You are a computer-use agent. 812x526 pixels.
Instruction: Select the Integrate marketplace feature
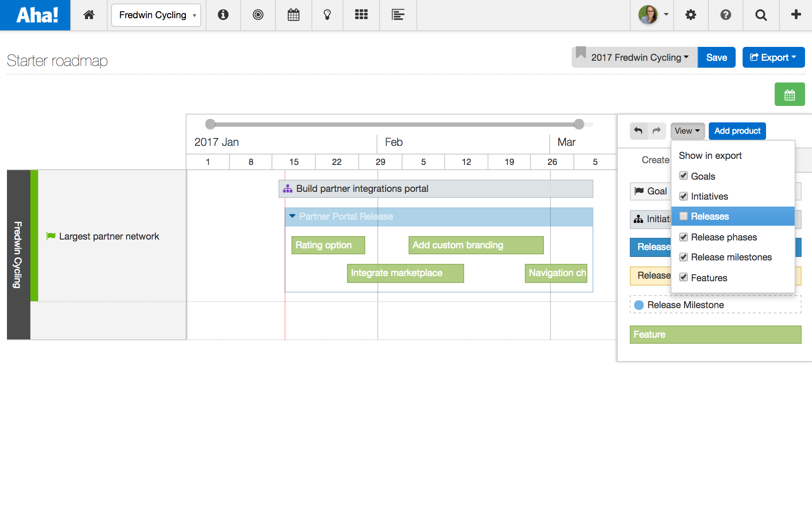pos(406,273)
